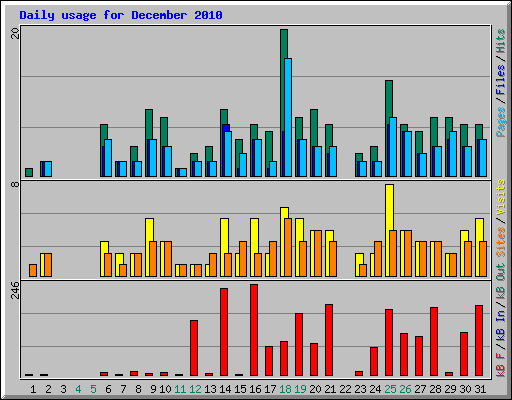The width and height of the screenshot is (512, 400).
Task: Select the yellow 'Visits' legend label
Action: (x=500, y=197)
